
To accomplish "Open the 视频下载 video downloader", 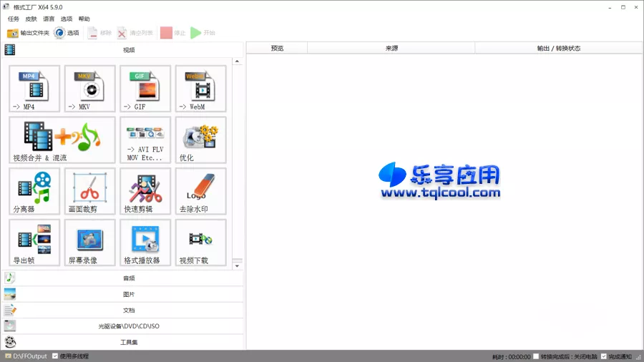I will (201, 243).
